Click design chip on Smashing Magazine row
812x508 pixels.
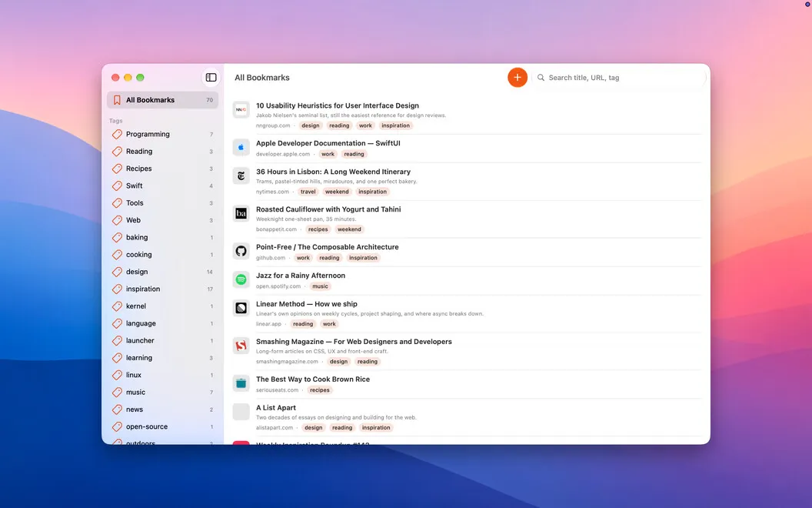pyautogui.click(x=338, y=362)
